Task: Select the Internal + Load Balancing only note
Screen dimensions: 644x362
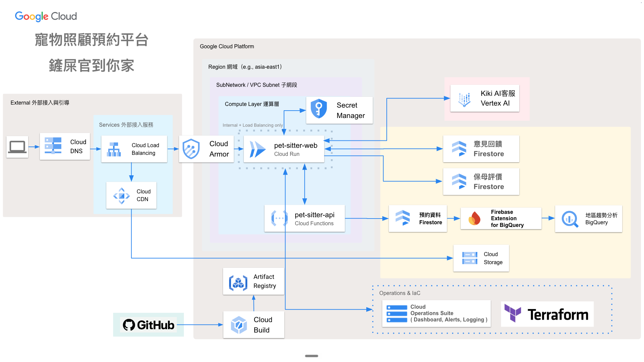Action: coord(253,125)
